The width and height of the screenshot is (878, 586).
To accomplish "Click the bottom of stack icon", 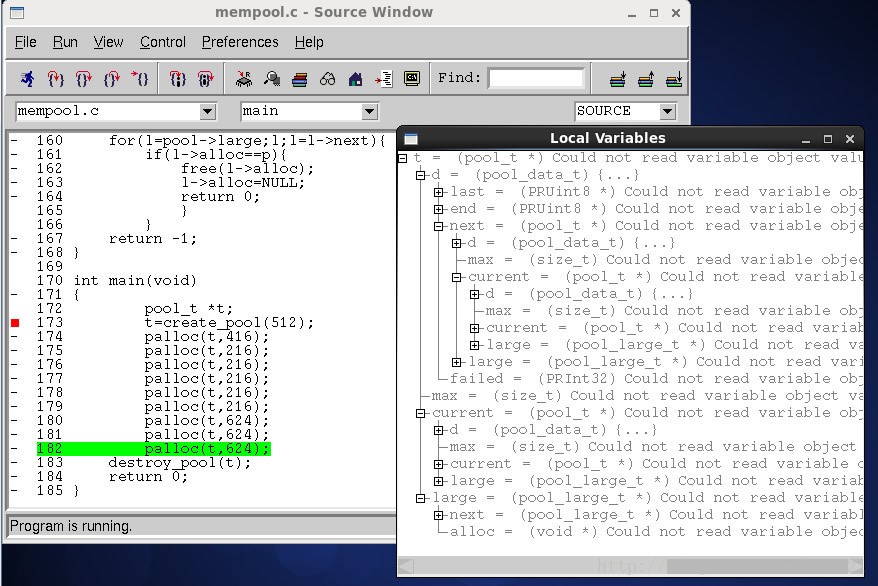I will tap(674, 79).
